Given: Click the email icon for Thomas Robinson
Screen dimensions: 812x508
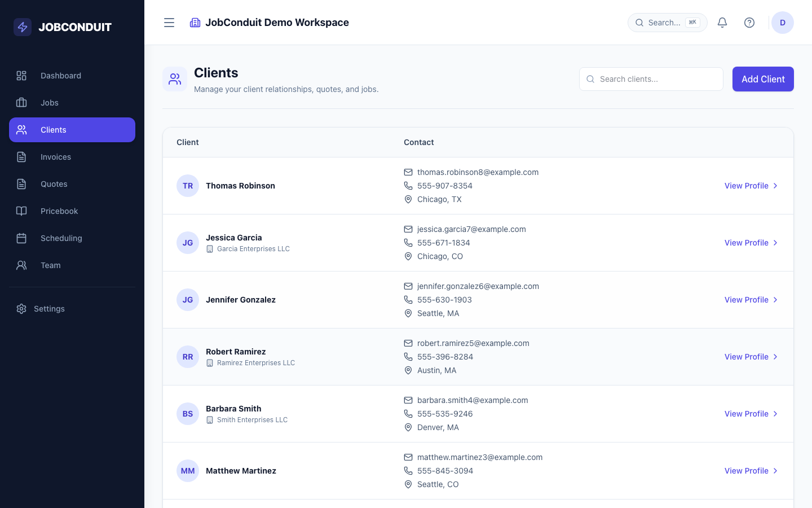Looking at the screenshot, I should 408,172.
